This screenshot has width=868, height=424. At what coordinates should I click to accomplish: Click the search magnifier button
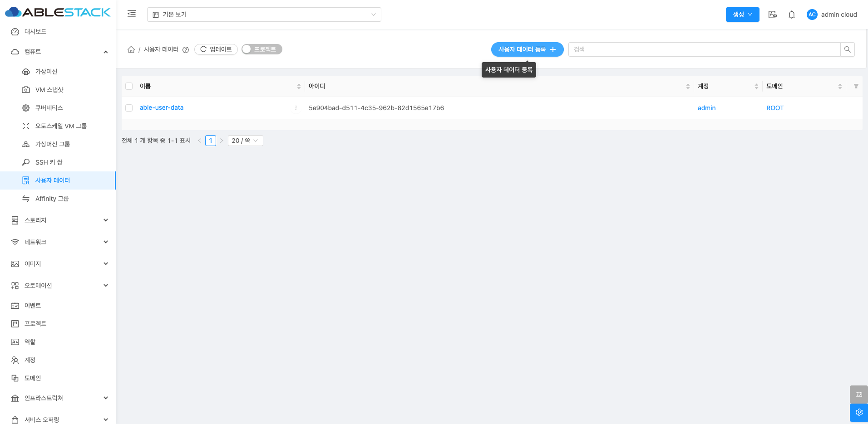point(848,49)
